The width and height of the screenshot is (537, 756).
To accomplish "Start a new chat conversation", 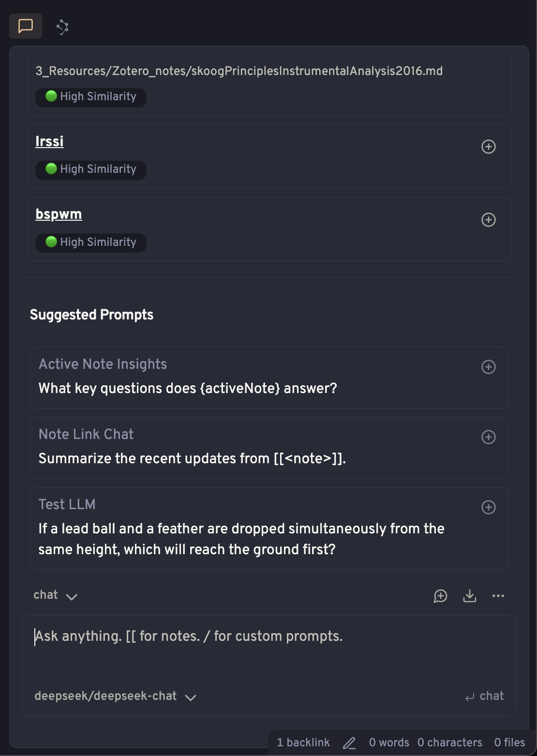I will tap(440, 596).
